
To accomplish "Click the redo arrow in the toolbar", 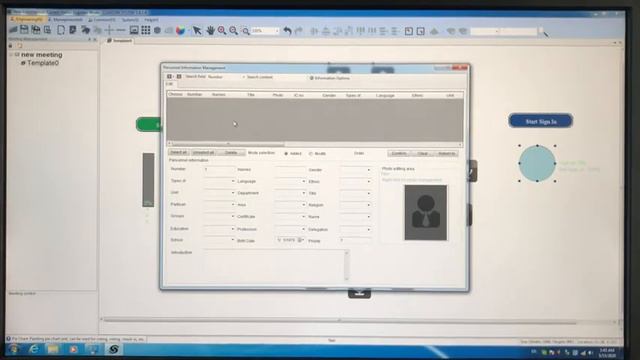I will click(299, 31).
